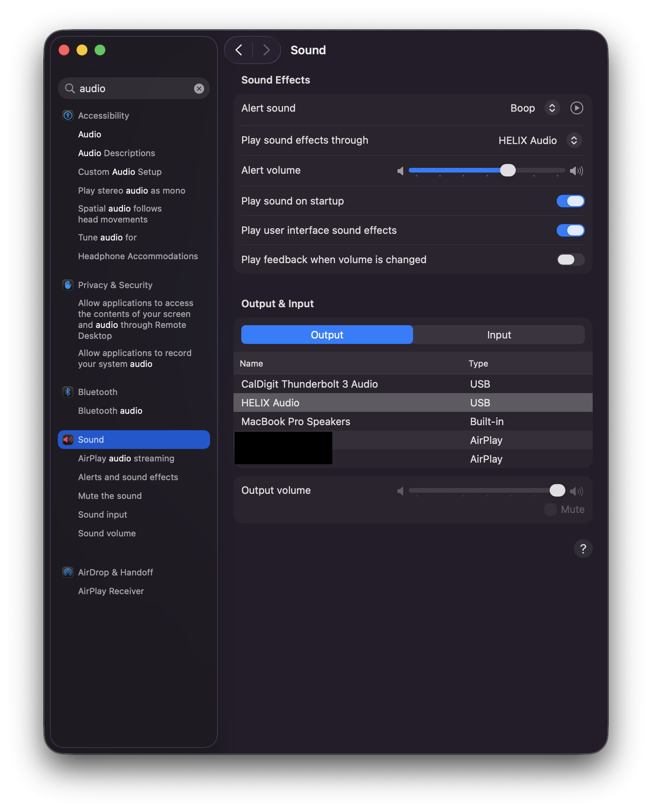652x812 pixels.
Task: Open the help question mark button
Action: 583,549
